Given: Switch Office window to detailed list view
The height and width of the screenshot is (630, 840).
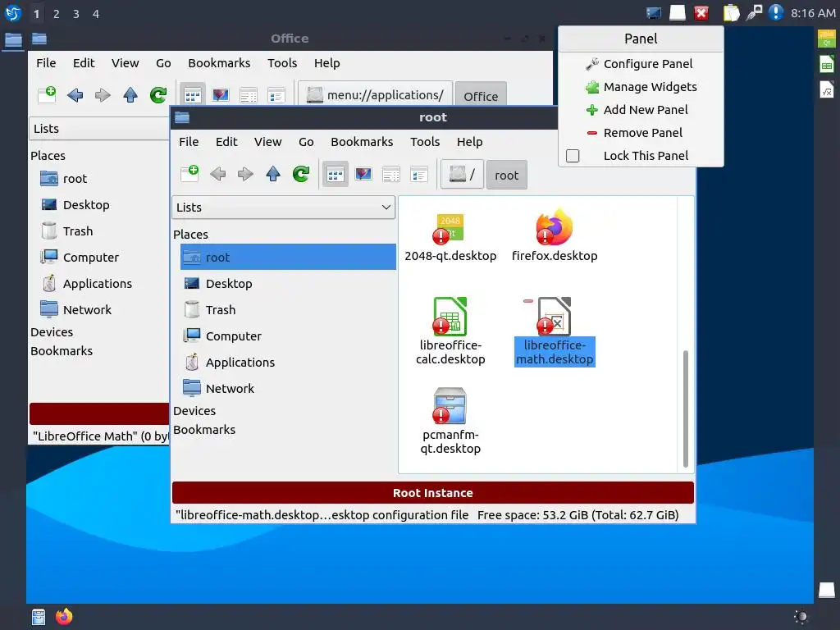Looking at the screenshot, I should click(276, 95).
